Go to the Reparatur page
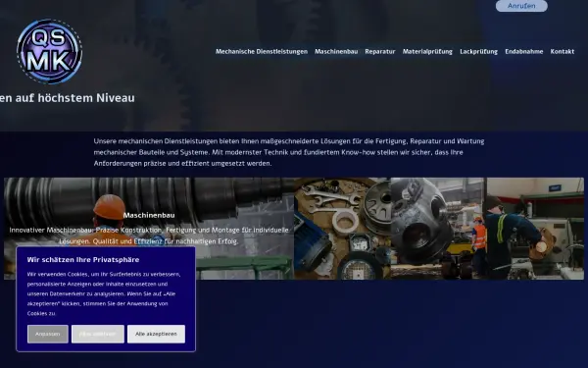Screen dimensions: 588x368 380,51
